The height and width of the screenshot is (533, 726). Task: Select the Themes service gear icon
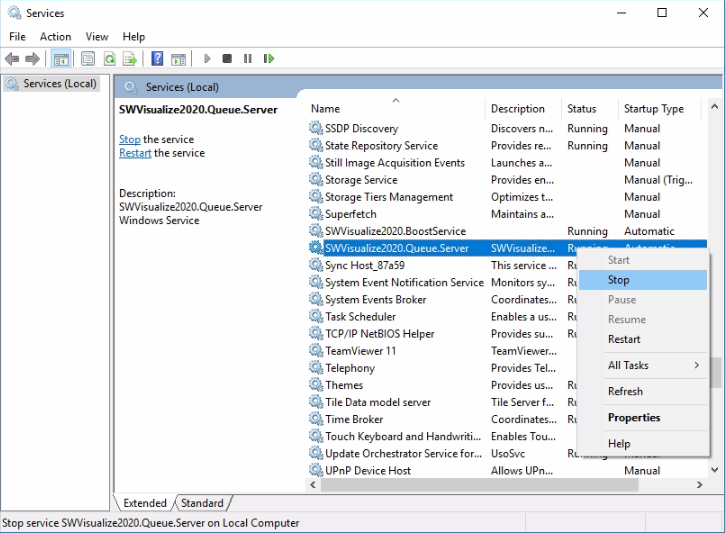(x=316, y=384)
